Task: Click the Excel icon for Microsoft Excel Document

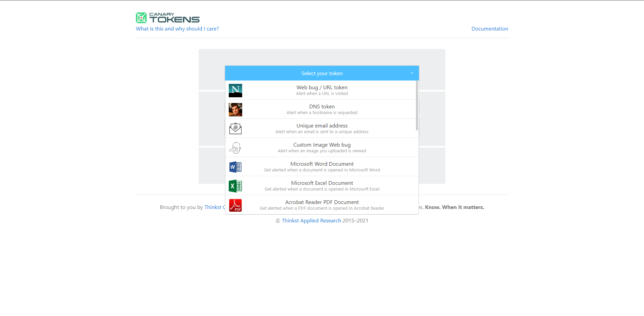Action: pyautogui.click(x=235, y=186)
